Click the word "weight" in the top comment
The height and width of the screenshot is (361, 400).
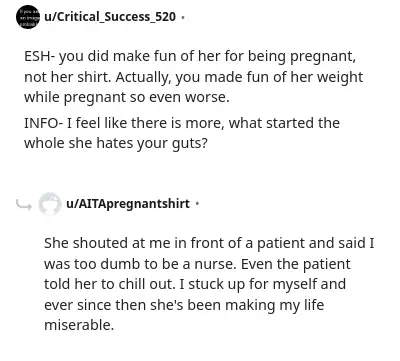click(x=340, y=78)
